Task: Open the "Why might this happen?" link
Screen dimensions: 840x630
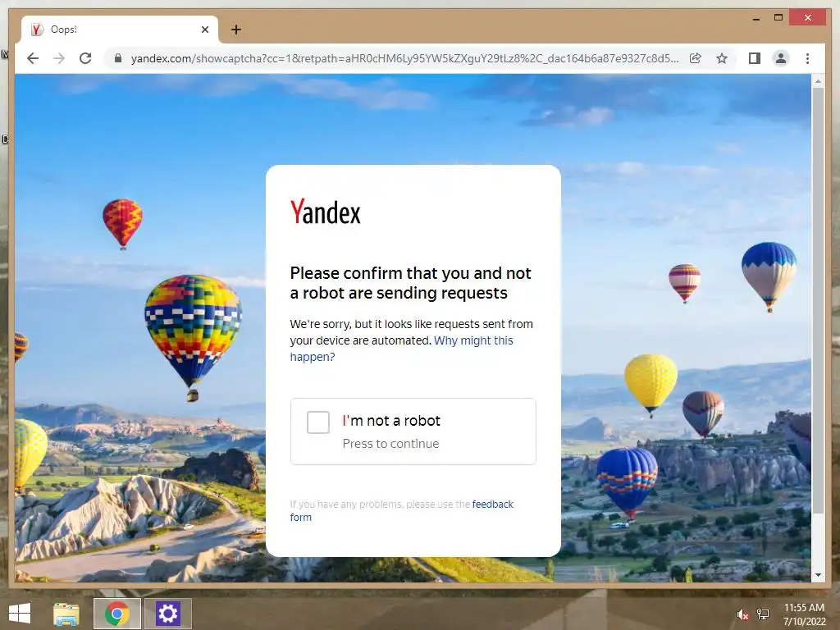Action: pos(402,349)
